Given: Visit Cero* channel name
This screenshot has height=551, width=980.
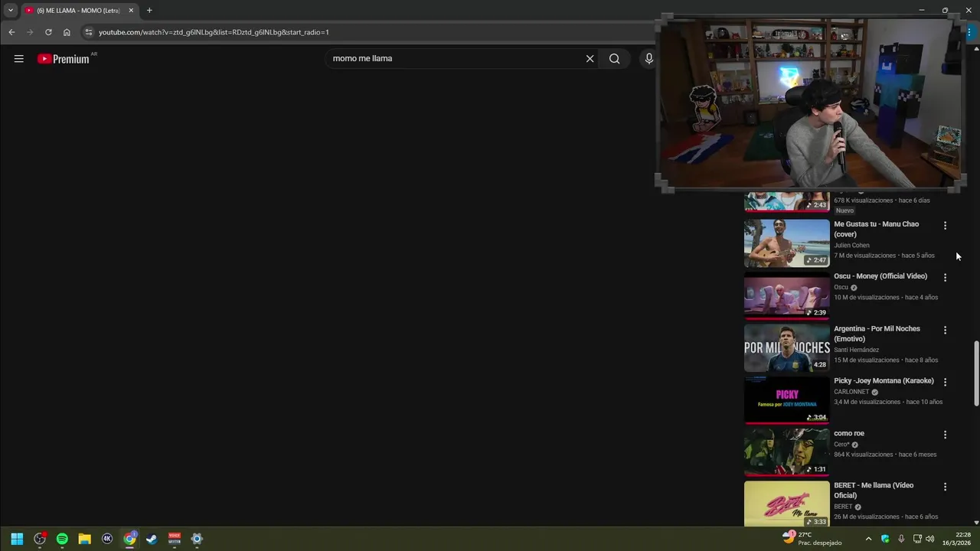Looking at the screenshot, I should pyautogui.click(x=841, y=445).
